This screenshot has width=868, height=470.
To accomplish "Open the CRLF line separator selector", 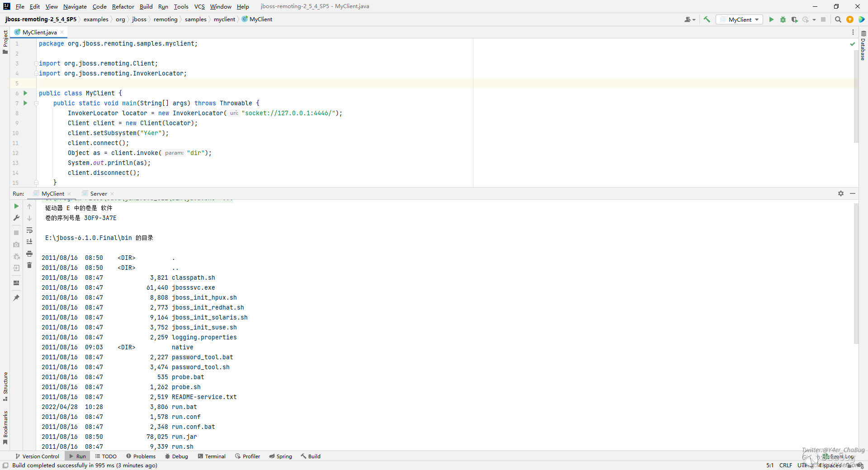I will 785,465.
